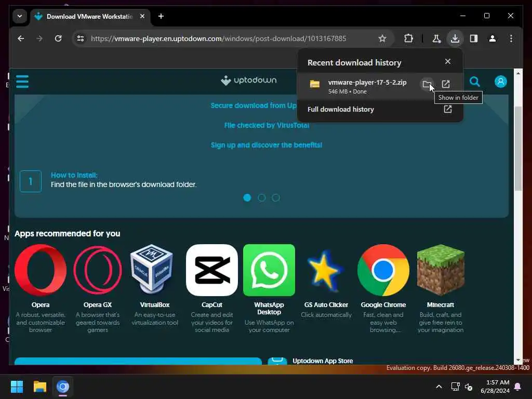Open the Windows Start menu
Screen dimensions: 532x399
[17, 387]
